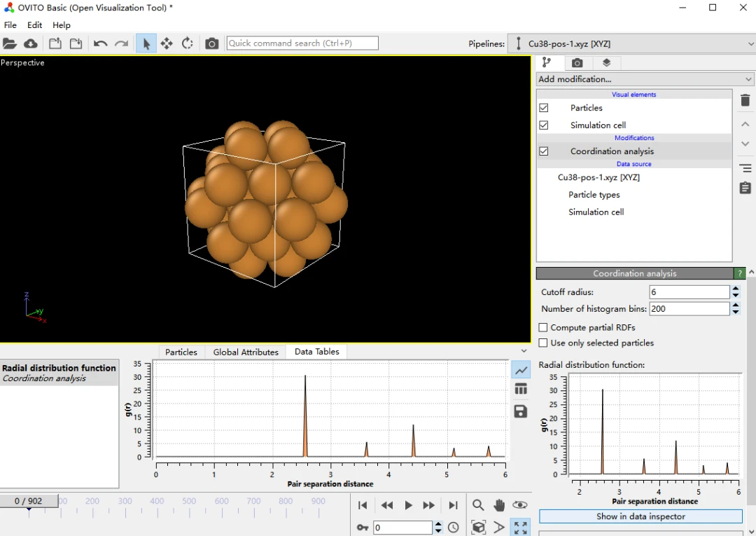Enable Use only selected particles
This screenshot has width=756, height=536.
coord(543,343)
